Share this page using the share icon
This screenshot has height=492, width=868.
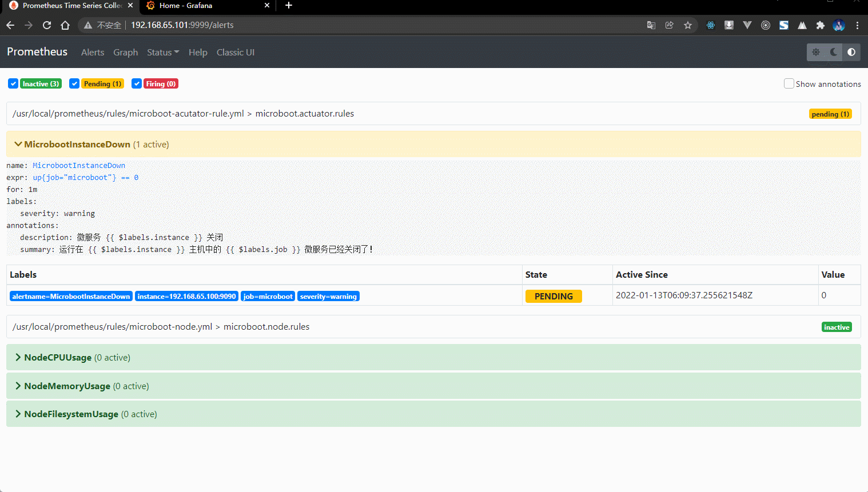point(670,25)
